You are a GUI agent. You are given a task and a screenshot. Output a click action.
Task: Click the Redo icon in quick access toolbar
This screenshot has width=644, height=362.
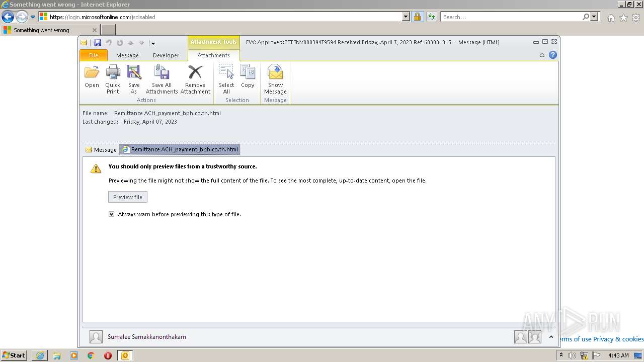[x=120, y=43]
